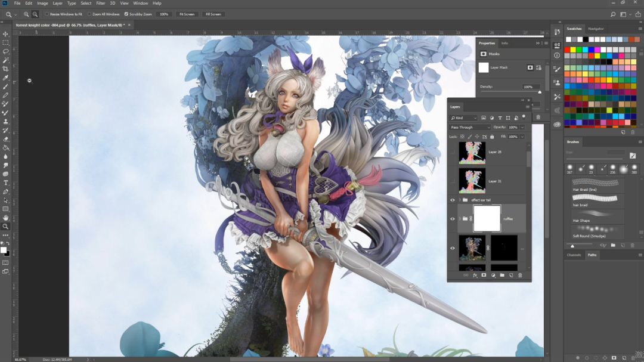Adjust the mask Density slider
Viewport: 644px width, 362px height.
(540, 92)
